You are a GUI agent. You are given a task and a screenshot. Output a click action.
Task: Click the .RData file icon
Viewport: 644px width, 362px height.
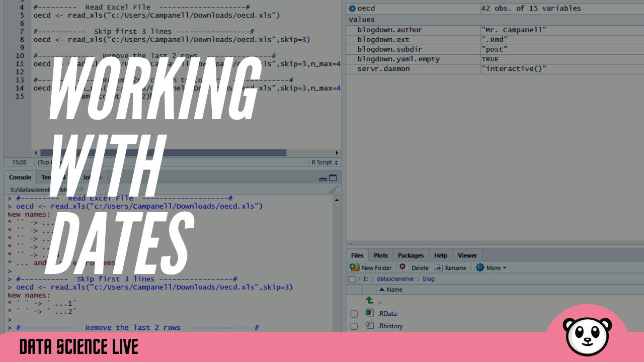[370, 313]
